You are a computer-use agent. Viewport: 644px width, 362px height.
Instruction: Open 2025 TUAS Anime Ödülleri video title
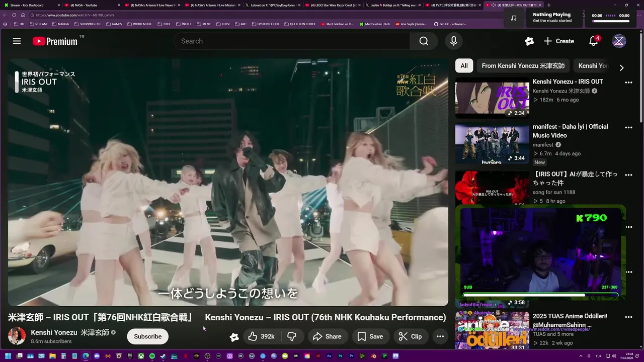tap(570, 321)
